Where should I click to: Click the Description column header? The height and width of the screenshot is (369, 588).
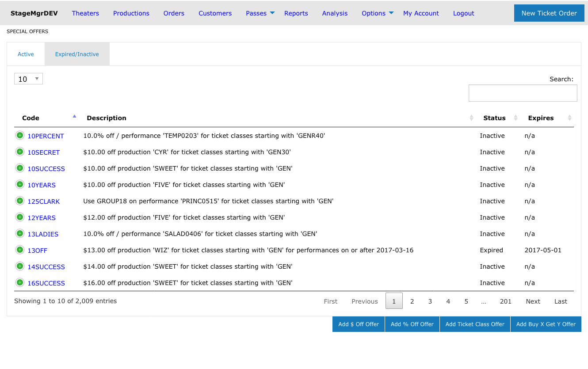point(107,118)
